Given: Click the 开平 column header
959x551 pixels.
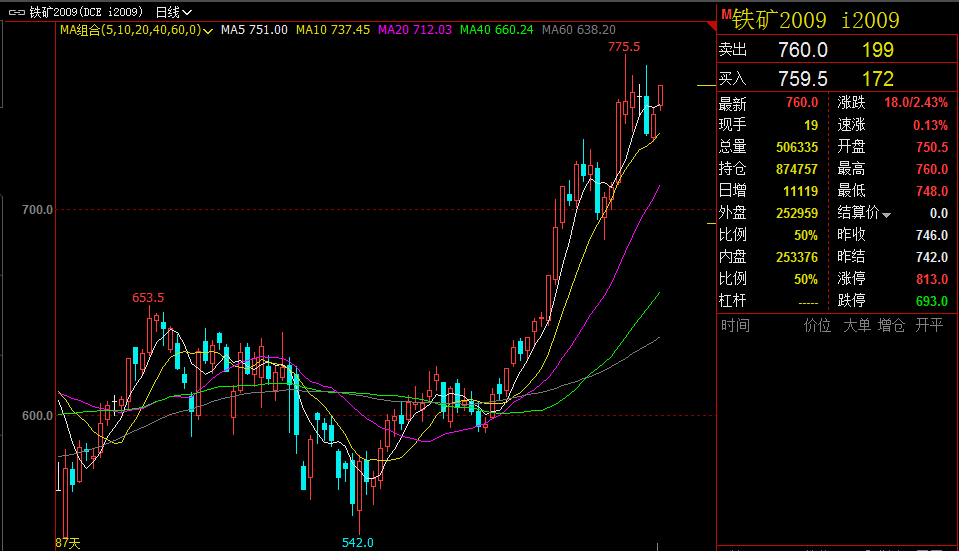Looking at the screenshot, I should [930, 325].
